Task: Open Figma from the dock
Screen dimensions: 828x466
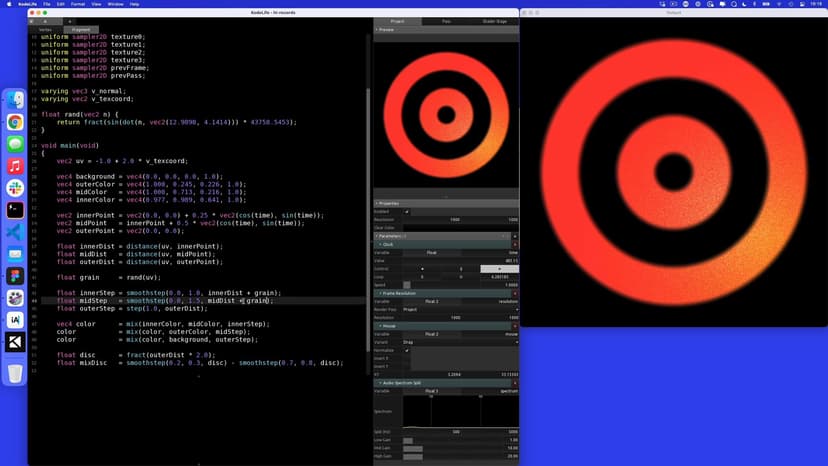Action: tap(15, 276)
